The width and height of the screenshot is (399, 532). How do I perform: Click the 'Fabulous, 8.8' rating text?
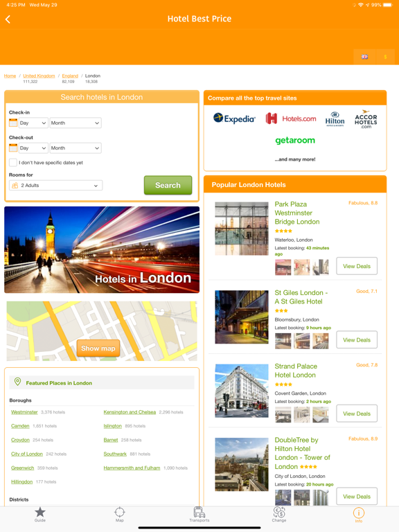pyautogui.click(x=363, y=203)
